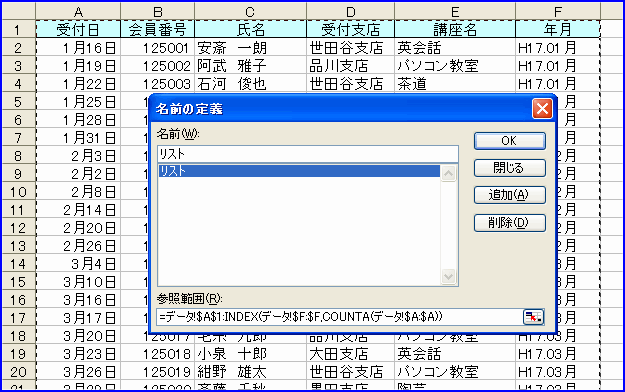This screenshot has height=392, width=625.
Task: Select the リスト entry in the names list
Action: [299, 171]
